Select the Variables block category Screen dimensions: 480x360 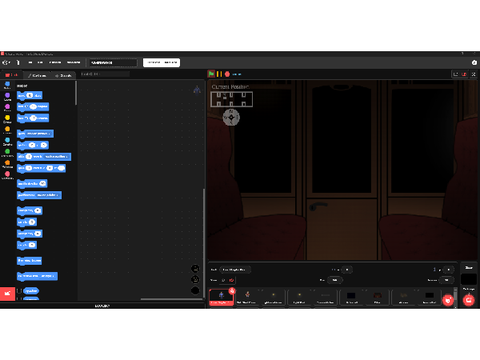click(7, 164)
